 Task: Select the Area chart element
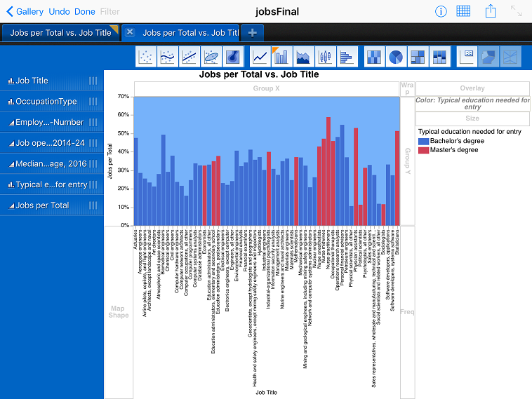pyautogui.click(x=304, y=57)
